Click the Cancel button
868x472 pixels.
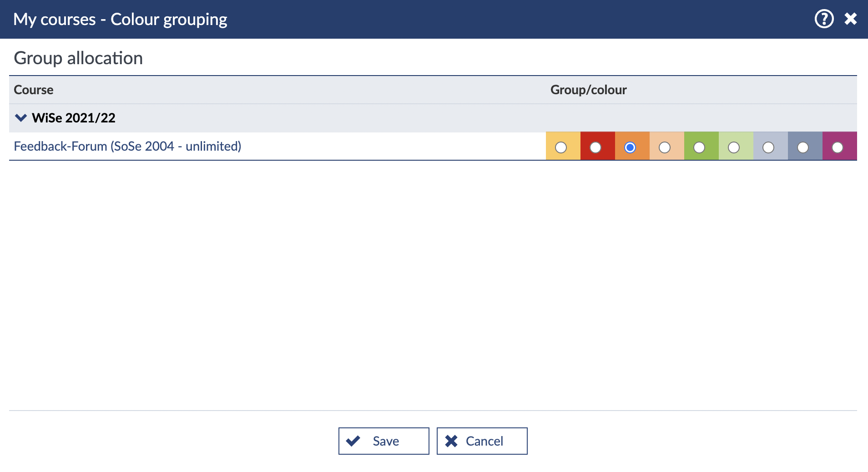pyautogui.click(x=482, y=441)
